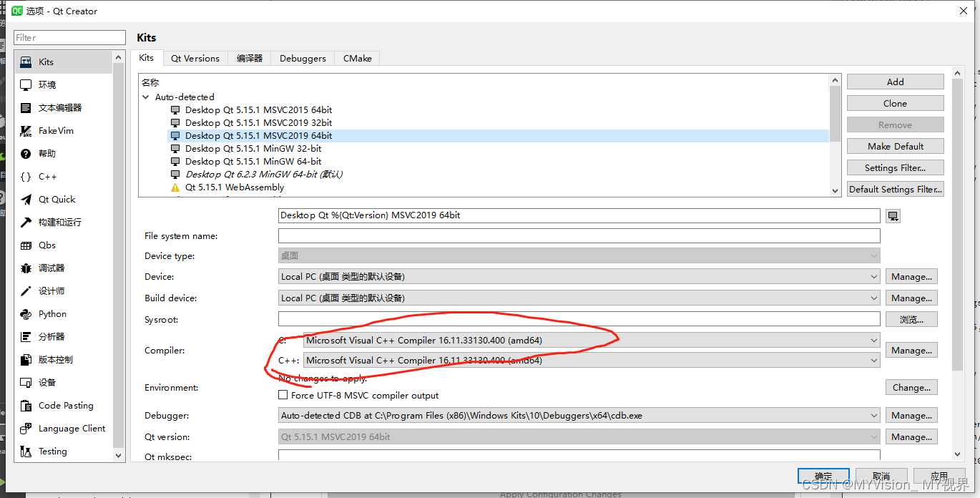Select the Qt 5.15.1 WebAssembly kit
The image size is (980, 498).
click(235, 187)
